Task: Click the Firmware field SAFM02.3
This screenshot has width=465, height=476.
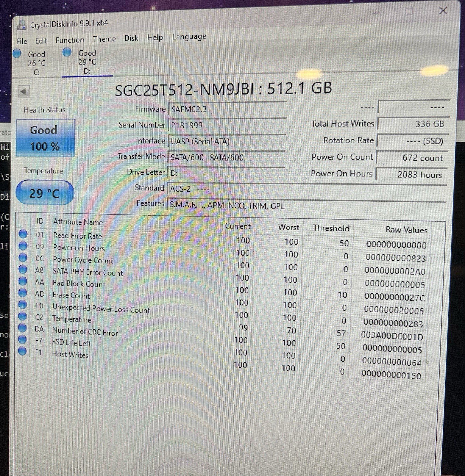Action: [x=227, y=109]
